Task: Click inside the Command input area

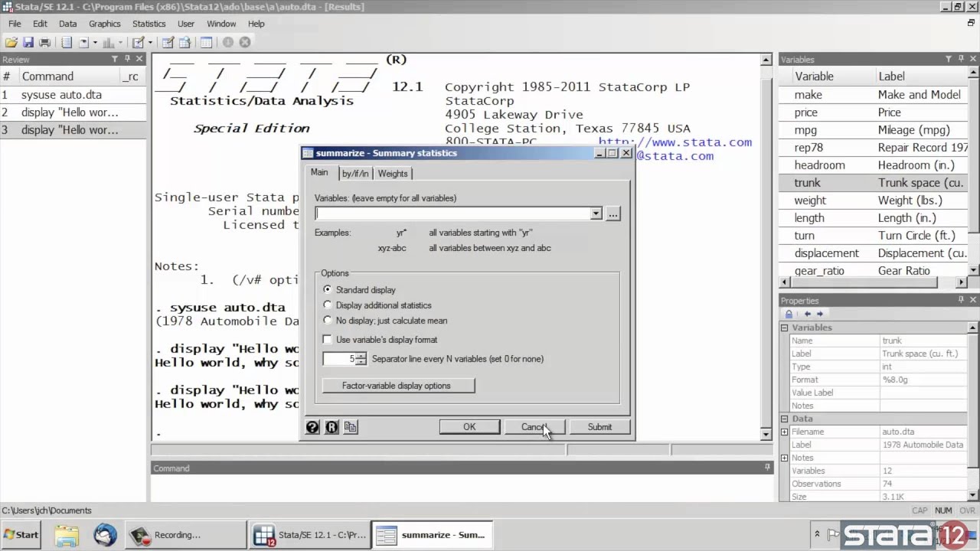Action: coord(461,488)
